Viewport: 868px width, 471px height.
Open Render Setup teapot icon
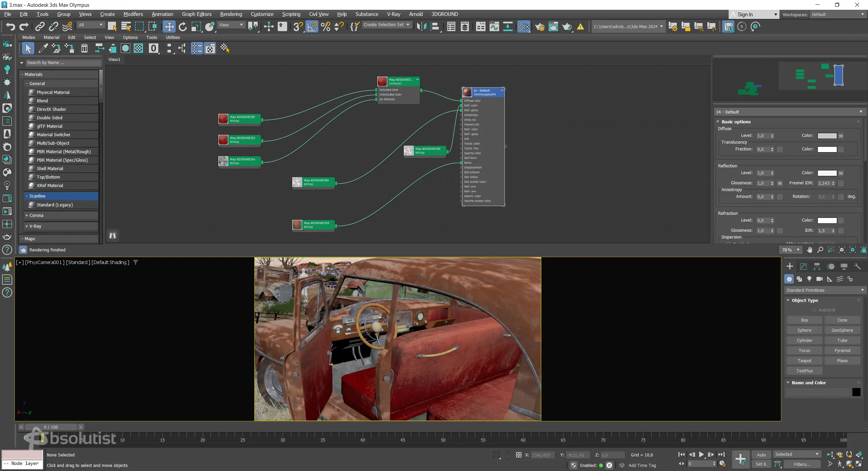pyautogui.click(x=540, y=26)
